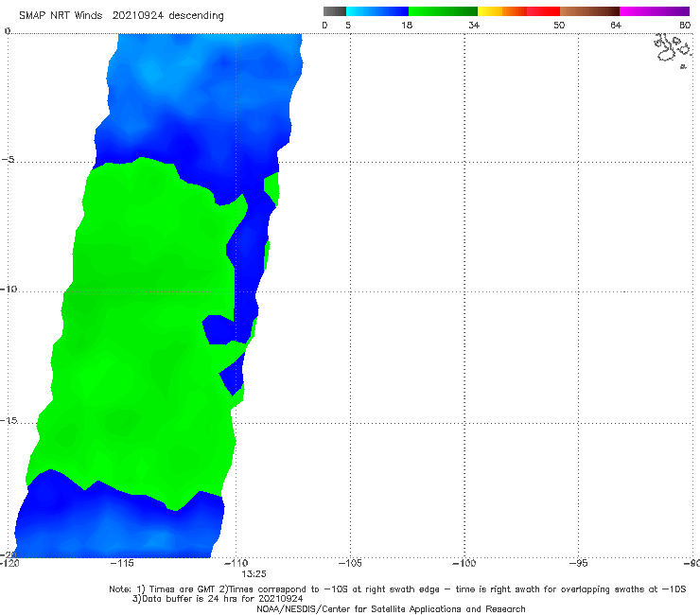The height and width of the screenshot is (615, 700).
Task: Click the color bar label '34'
Action: coord(474,26)
